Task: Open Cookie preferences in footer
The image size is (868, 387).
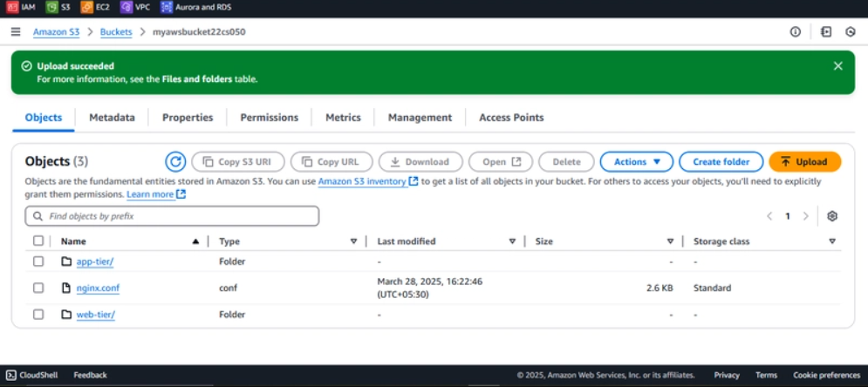Action: click(x=826, y=375)
